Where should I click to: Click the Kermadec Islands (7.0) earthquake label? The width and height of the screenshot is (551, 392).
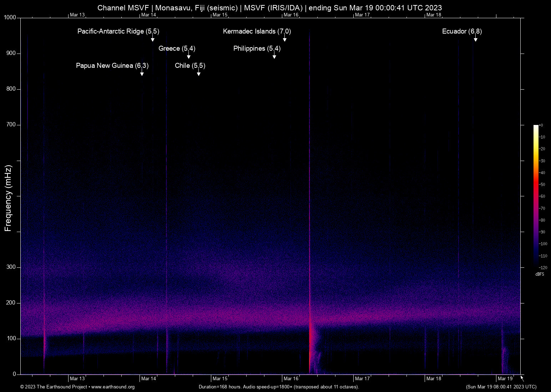(x=257, y=31)
